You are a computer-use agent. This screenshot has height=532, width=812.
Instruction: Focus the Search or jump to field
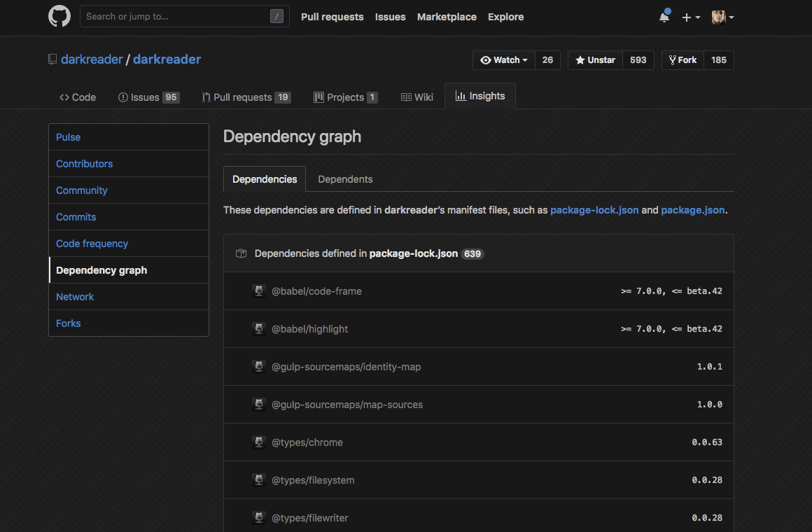tap(184, 17)
